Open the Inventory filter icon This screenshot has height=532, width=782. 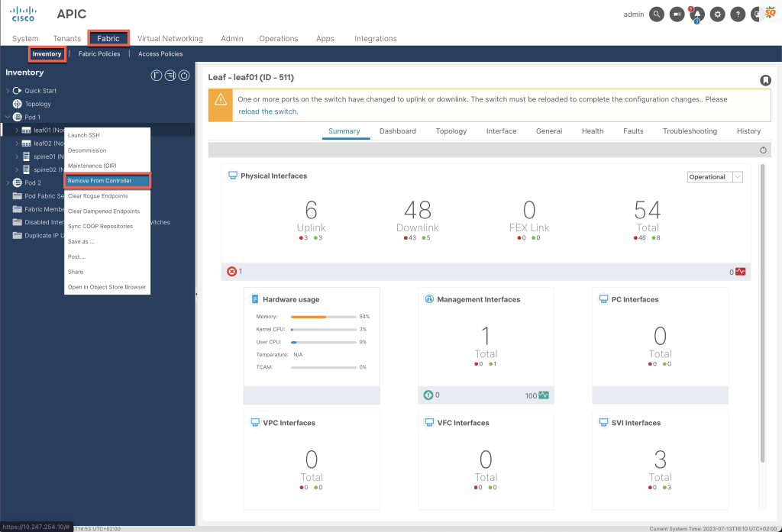170,73
